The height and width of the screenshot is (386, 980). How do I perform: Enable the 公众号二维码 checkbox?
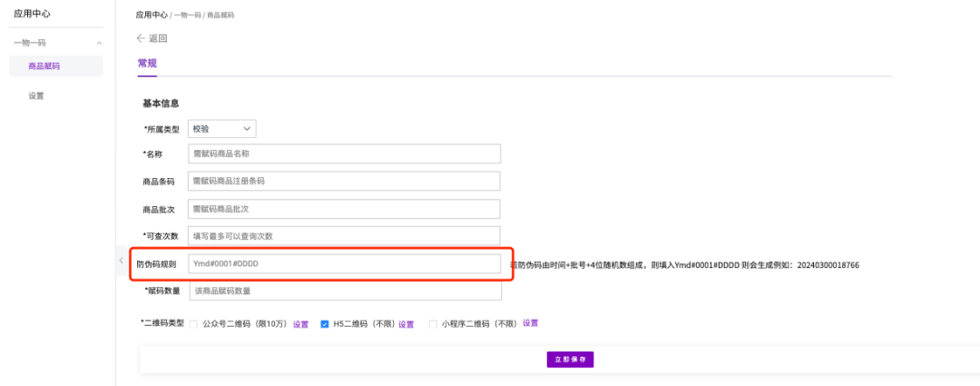tap(193, 323)
